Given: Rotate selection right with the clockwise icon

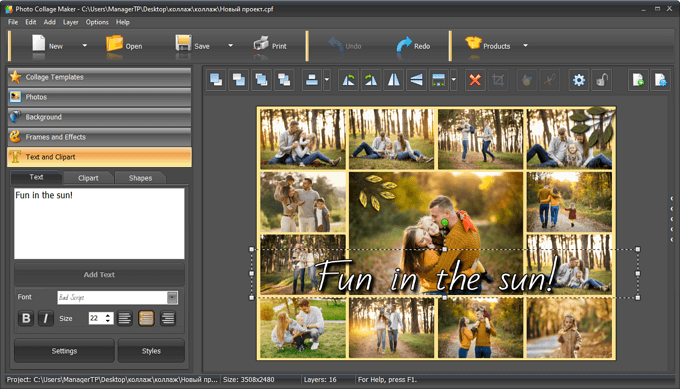Looking at the screenshot, I should [371, 80].
